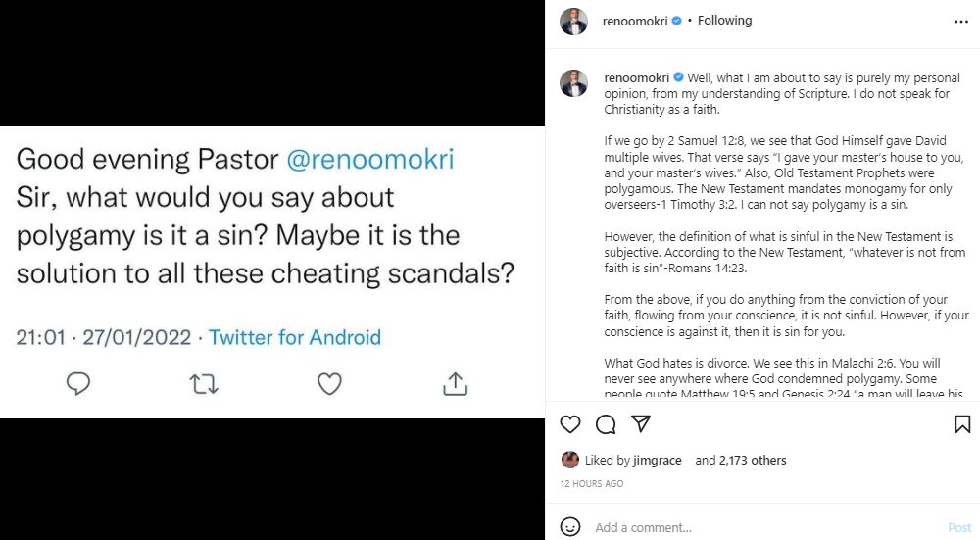This screenshot has width=980, height=540.
Task: Click the 12 HOURS AGO timestamp
Action: pyautogui.click(x=591, y=484)
